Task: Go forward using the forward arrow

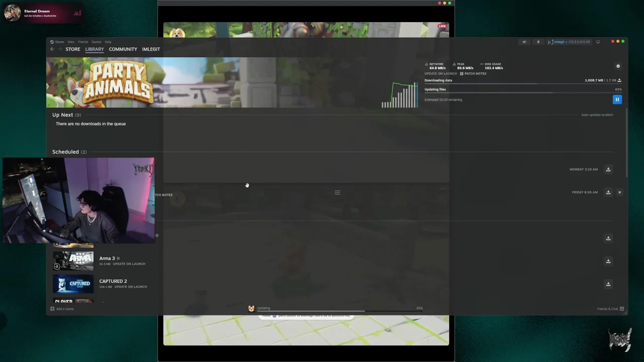Action: [x=60, y=49]
